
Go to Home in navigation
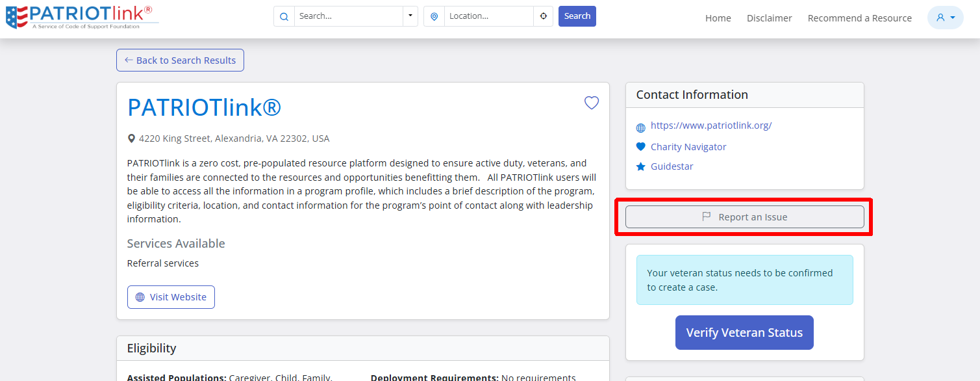coord(718,18)
